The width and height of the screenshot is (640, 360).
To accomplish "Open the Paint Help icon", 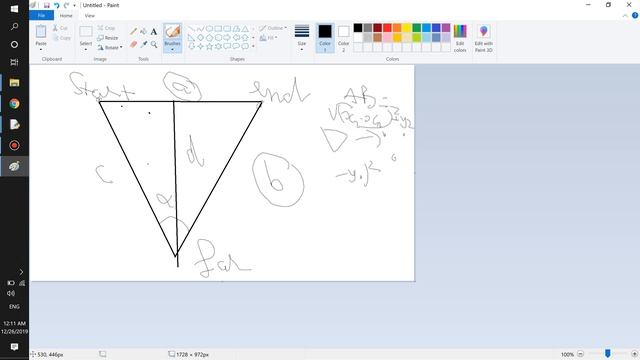I will point(635,16).
